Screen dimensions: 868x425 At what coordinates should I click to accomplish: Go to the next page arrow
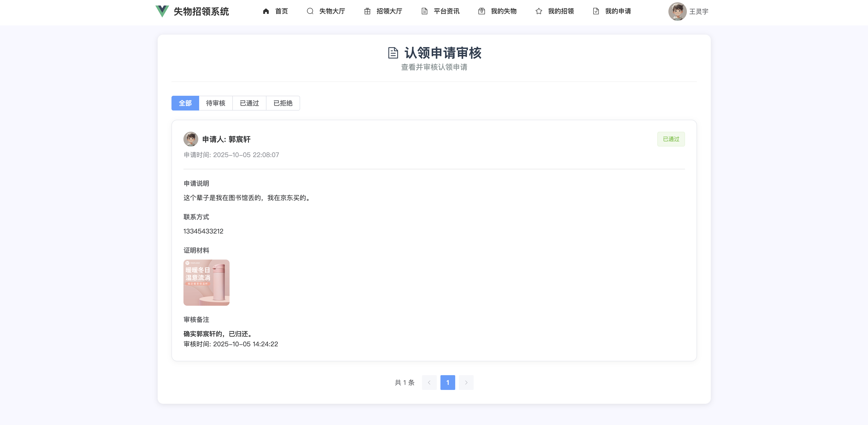coord(466,383)
